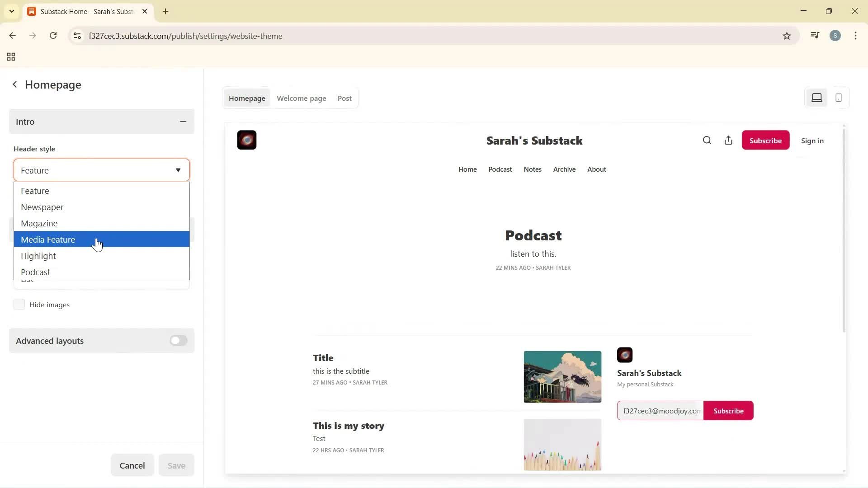The image size is (868, 488).
Task: Switch to the Post preview tab
Action: click(344, 98)
